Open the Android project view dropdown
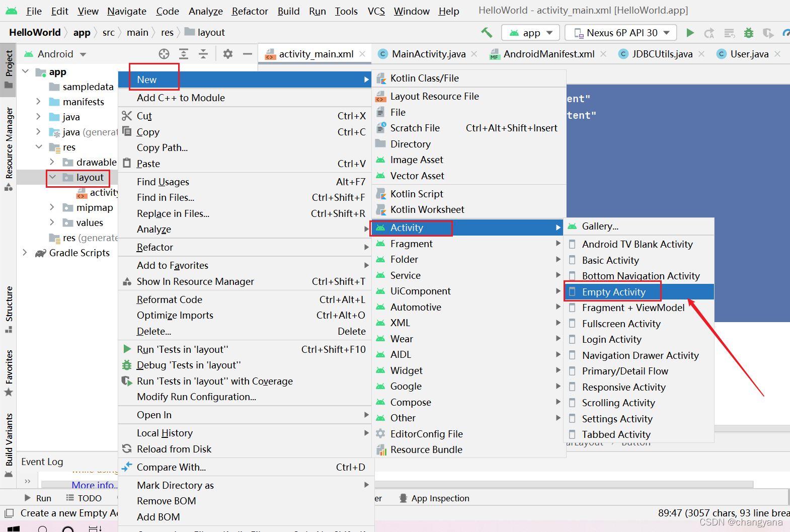This screenshot has width=790, height=532. coord(55,54)
